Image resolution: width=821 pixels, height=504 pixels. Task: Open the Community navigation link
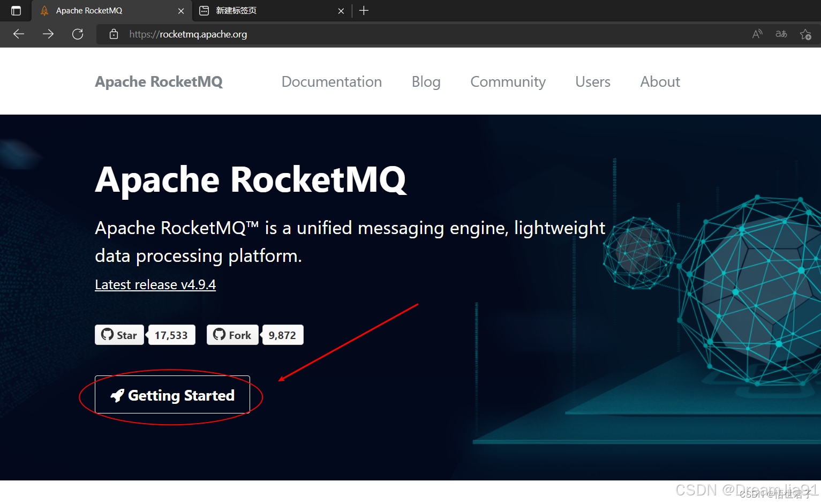[x=508, y=81]
